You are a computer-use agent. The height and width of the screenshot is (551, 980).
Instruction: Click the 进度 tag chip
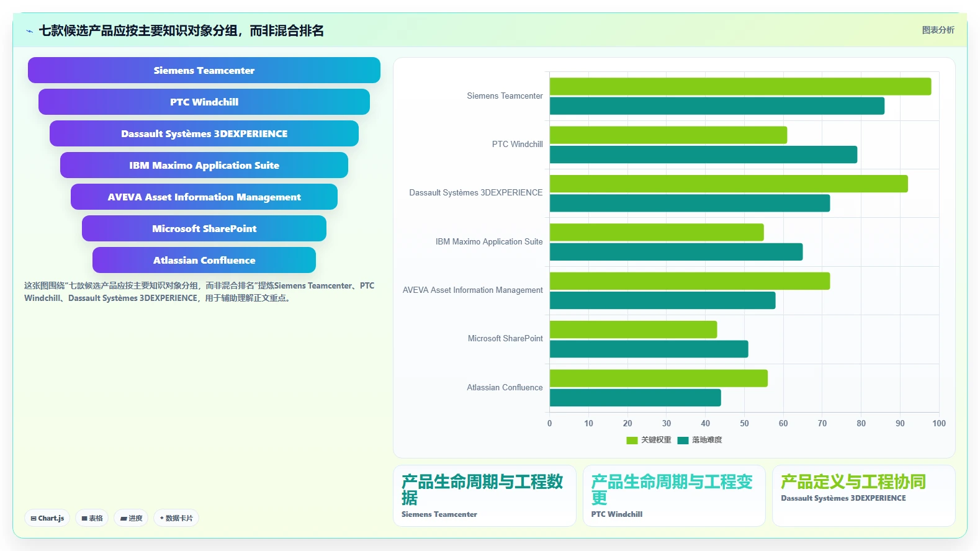pyautogui.click(x=131, y=518)
